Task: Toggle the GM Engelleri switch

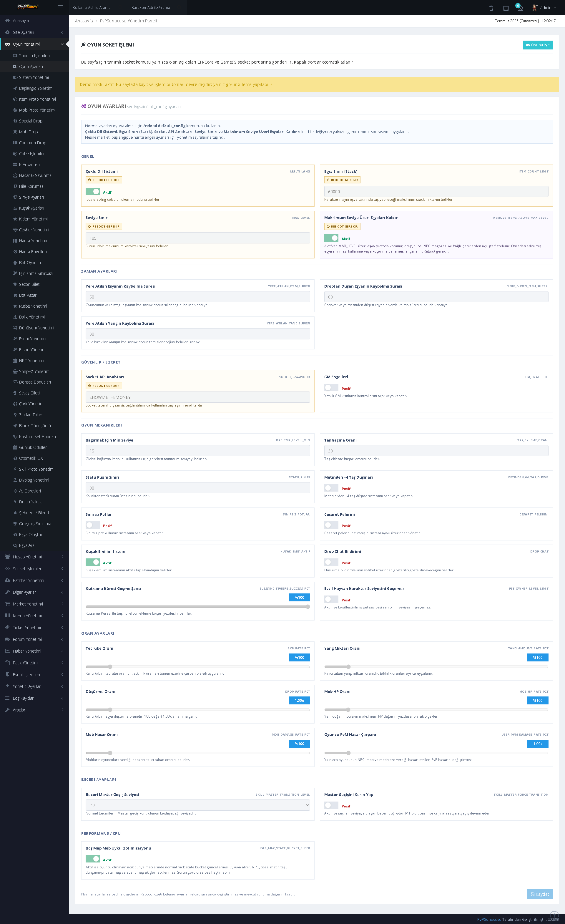Action: pyautogui.click(x=331, y=388)
